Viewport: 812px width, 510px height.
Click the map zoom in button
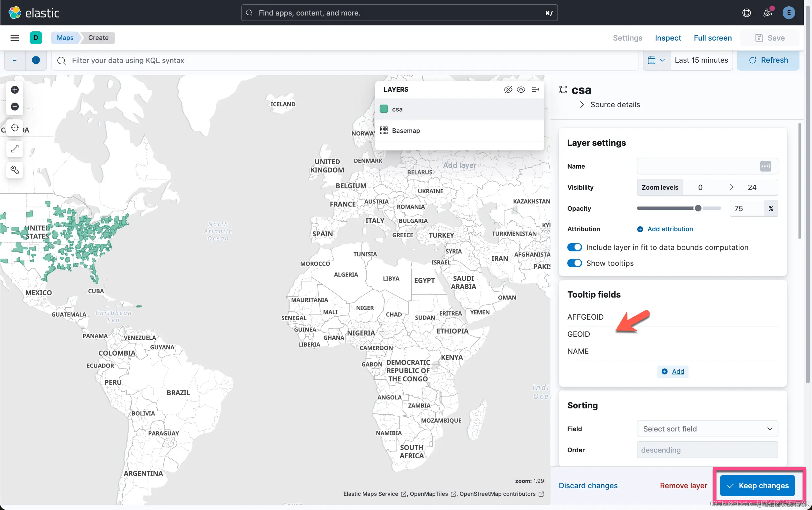[x=15, y=90]
